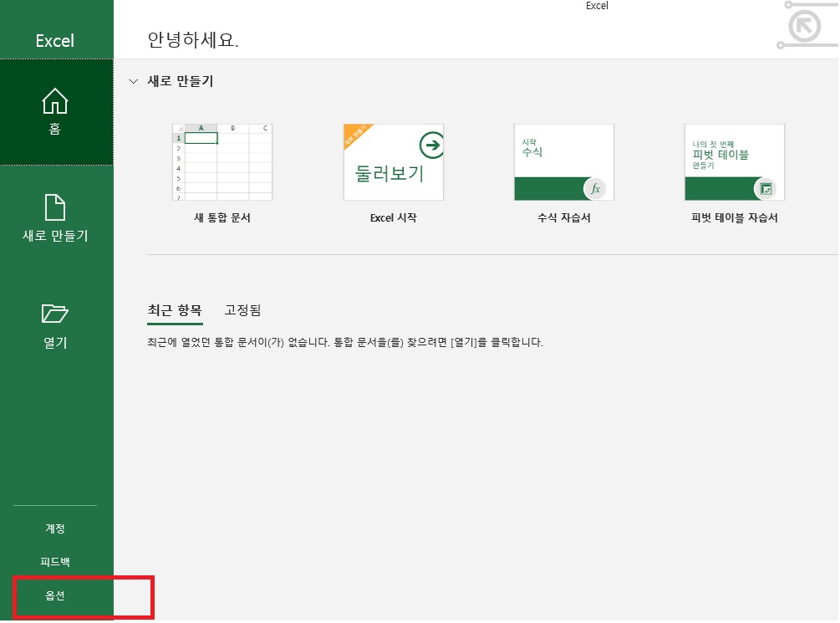Open 계정 in the sidebar
The height and width of the screenshot is (623, 840).
[x=55, y=529]
